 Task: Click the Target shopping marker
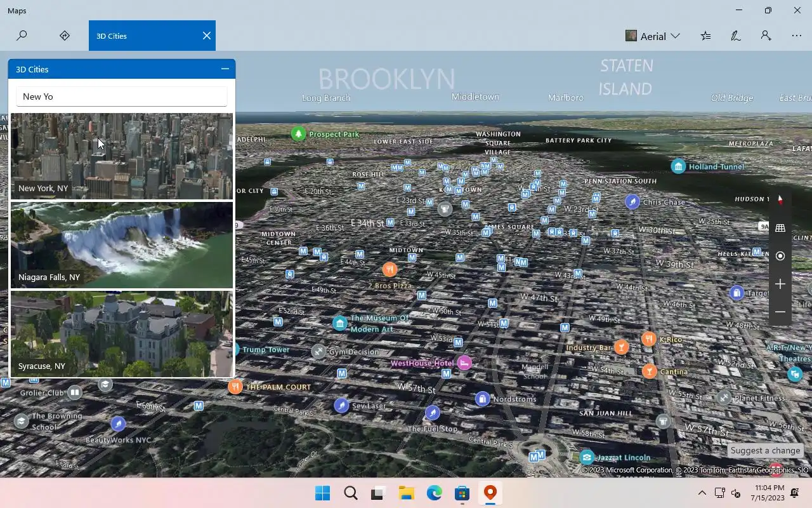tap(737, 293)
